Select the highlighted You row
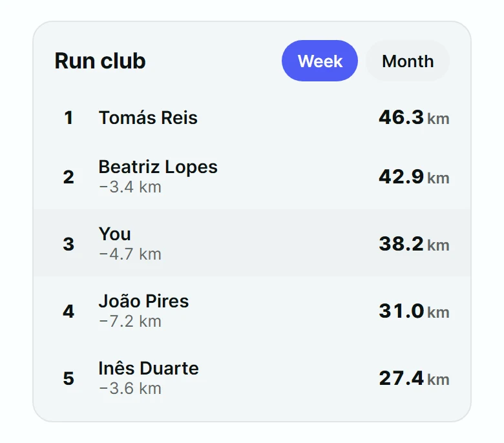The height and width of the screenshot is (443, 504). pos(252,243)
